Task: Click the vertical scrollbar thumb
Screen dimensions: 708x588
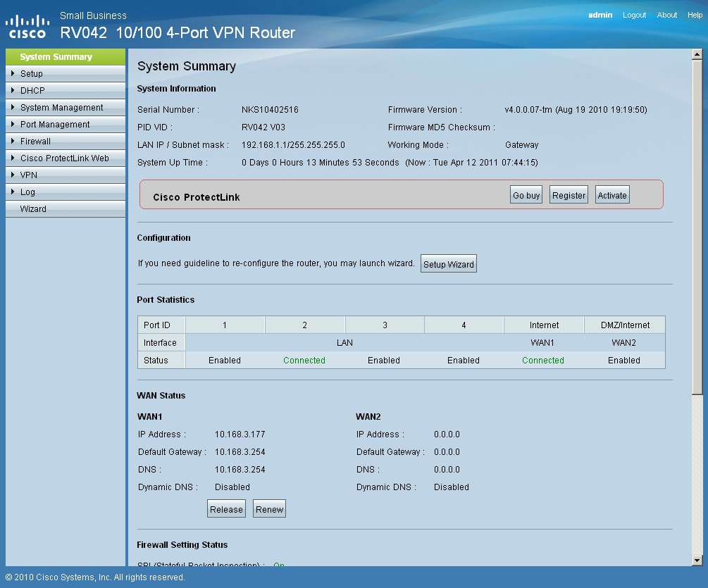Action: coord(697,227)
